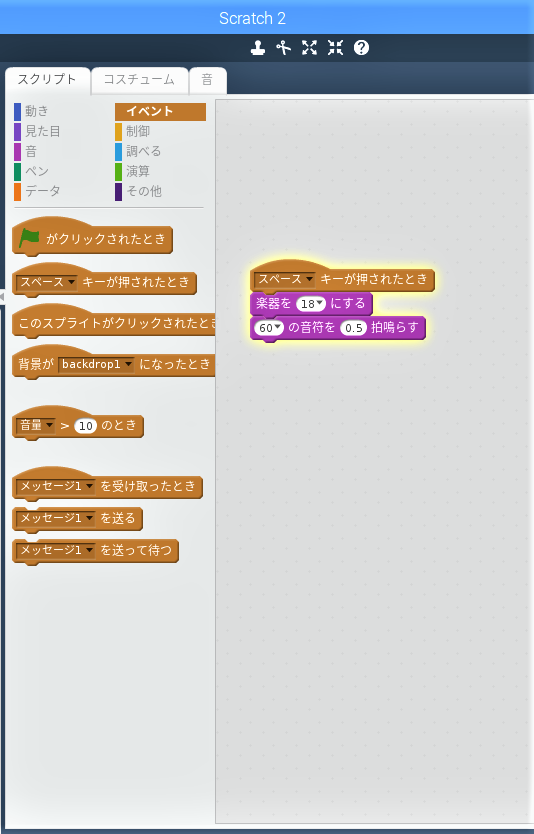Open block help question mark tool
The image size is (534, 834).
point(361,48)
